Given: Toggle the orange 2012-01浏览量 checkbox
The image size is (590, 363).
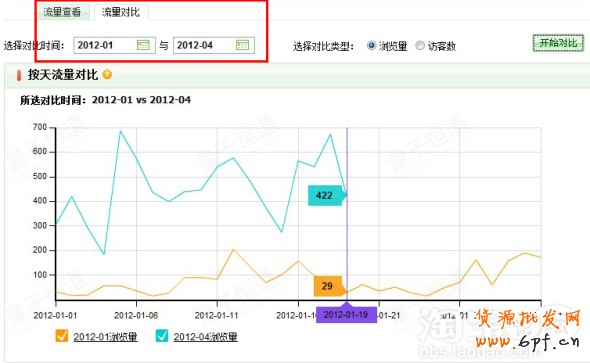Looking at the screenshot, I should (62, 336).
